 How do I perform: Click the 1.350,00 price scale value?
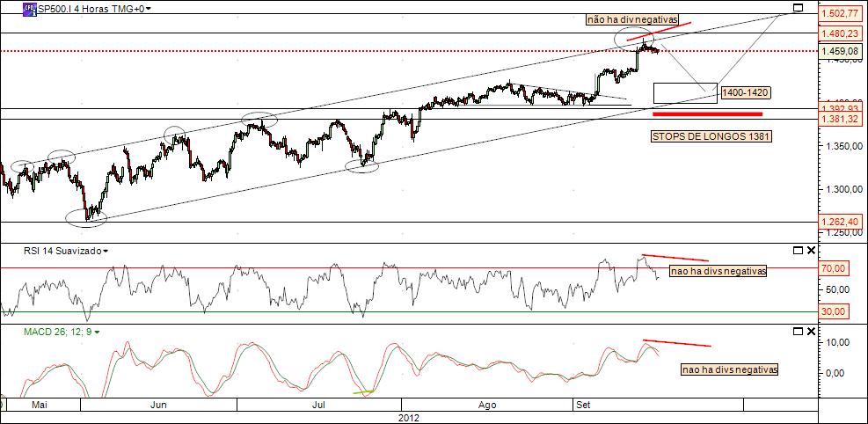843,147
